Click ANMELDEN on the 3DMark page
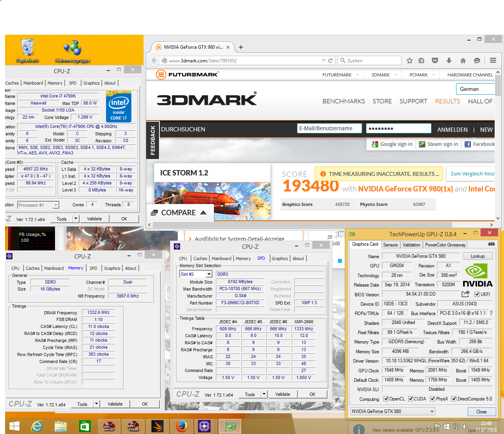The image size is (504, 434). point(452,130)
